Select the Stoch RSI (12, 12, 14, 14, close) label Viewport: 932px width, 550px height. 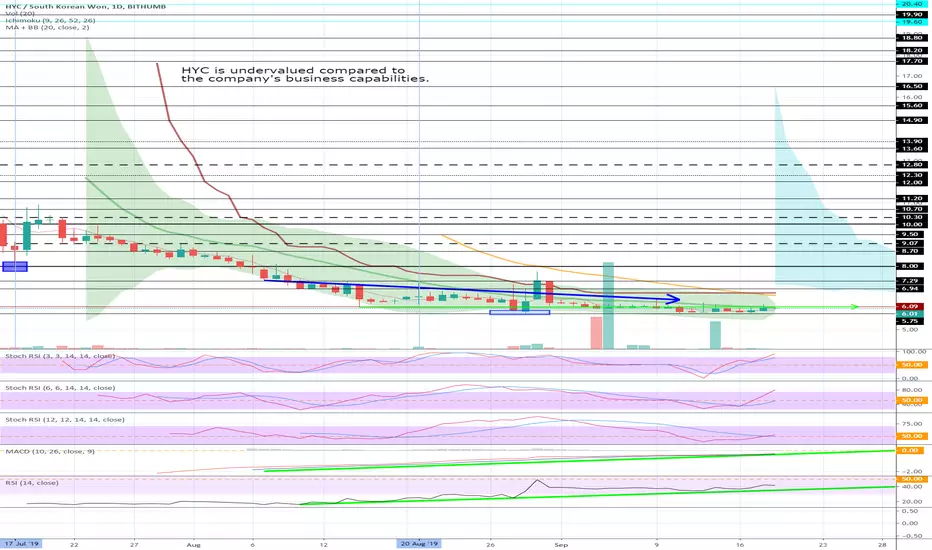65,420
